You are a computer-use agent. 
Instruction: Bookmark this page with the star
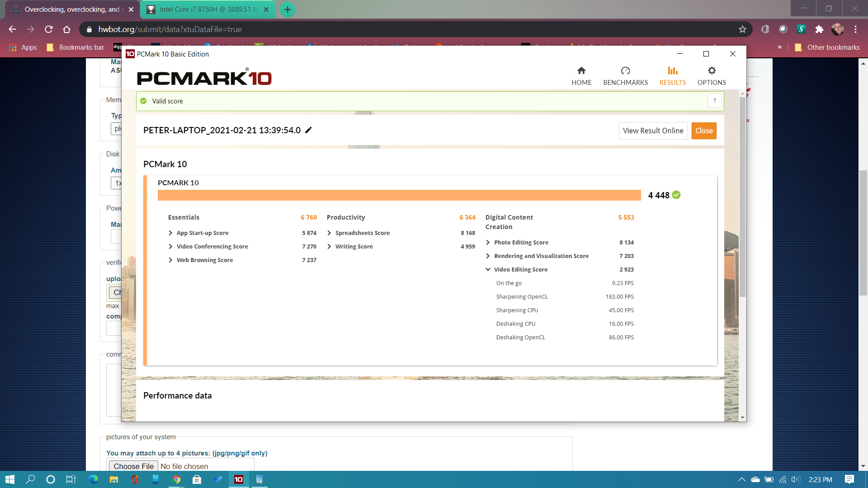(x=742, y=29)
